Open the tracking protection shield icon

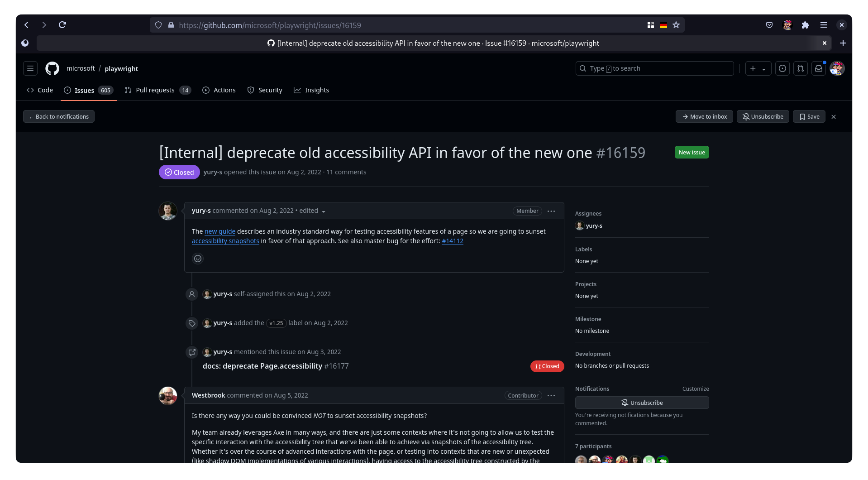(x=158, y=25)
